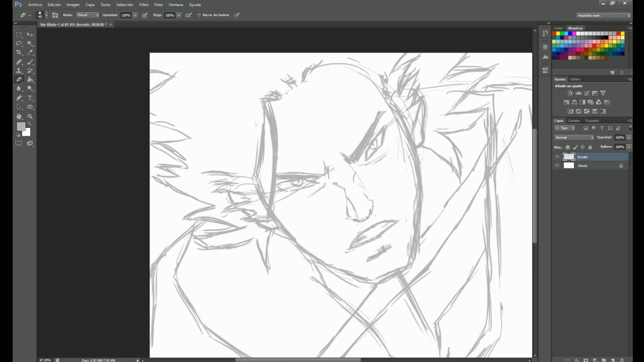
Task: Hide the boceto layer
Action: point(557,157)
